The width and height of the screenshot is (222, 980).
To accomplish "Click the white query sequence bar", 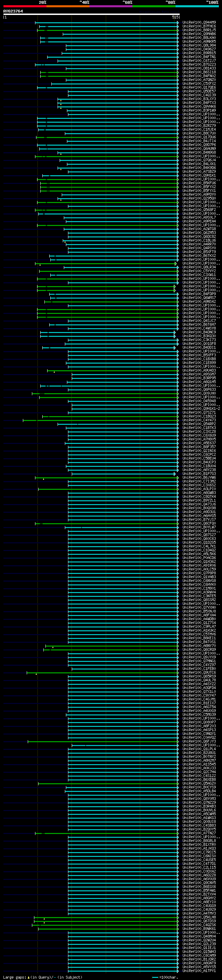I will [92, 14].
